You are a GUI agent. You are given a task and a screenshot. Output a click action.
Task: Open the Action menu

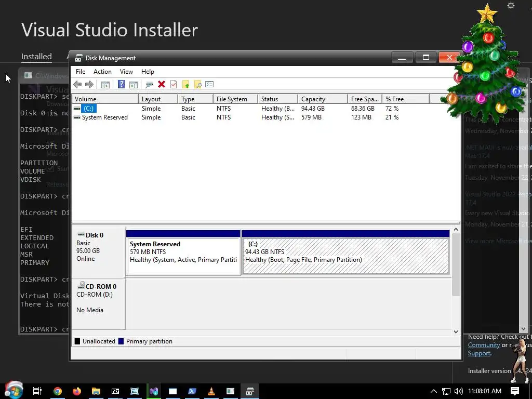point(102,72)
